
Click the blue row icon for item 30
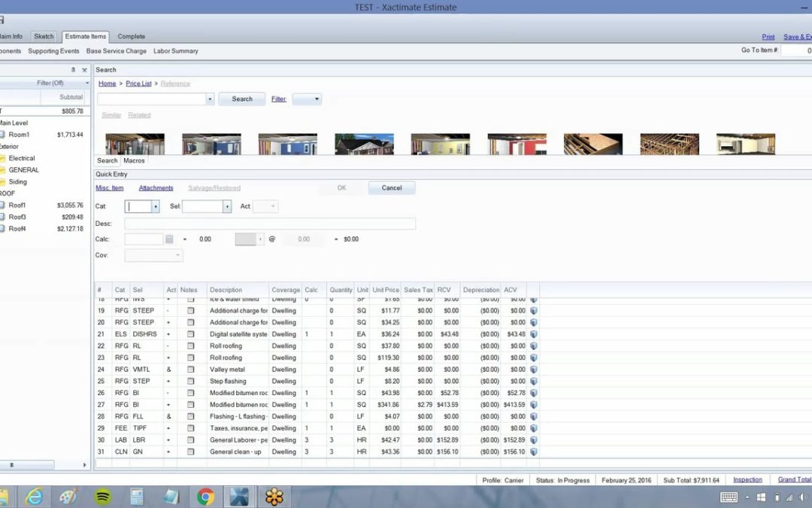533,440
